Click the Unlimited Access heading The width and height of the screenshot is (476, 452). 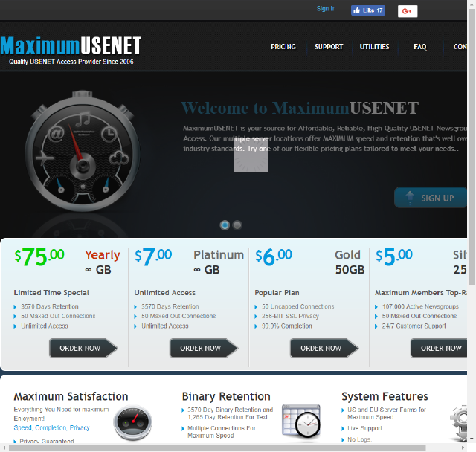pyautogui.click(x=165, y=293)
